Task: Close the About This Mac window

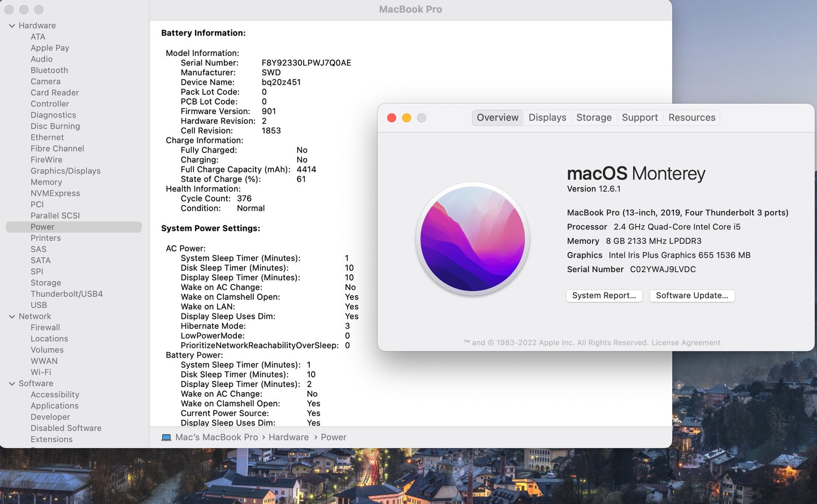Action: pyautogui.click(x=391, y=118)
